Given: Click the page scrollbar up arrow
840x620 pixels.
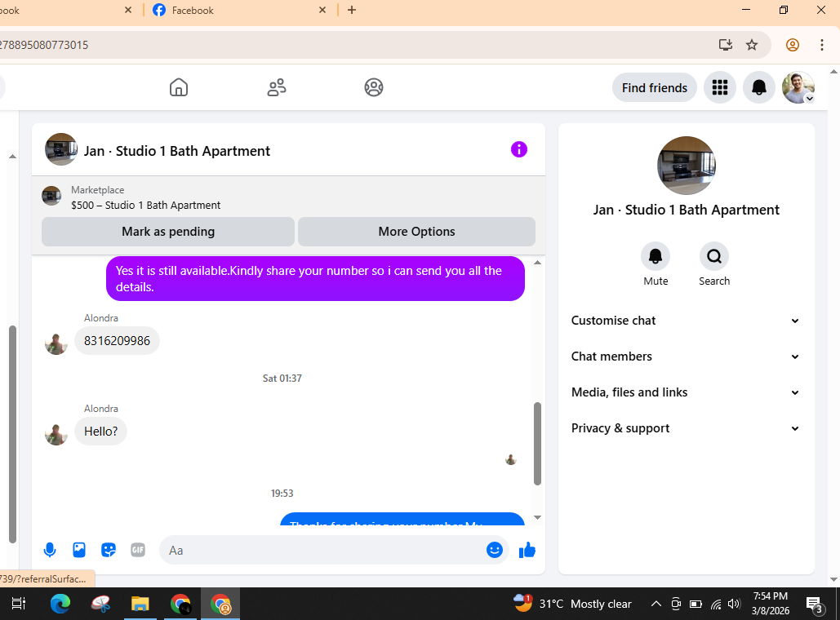Looking at the screenshot, I should coord(833,71).
